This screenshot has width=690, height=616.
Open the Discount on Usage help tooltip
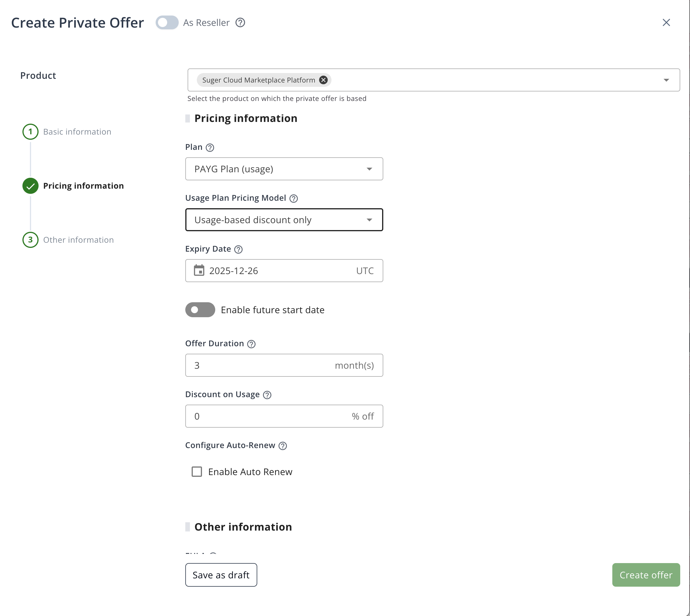tap(267, 395)
